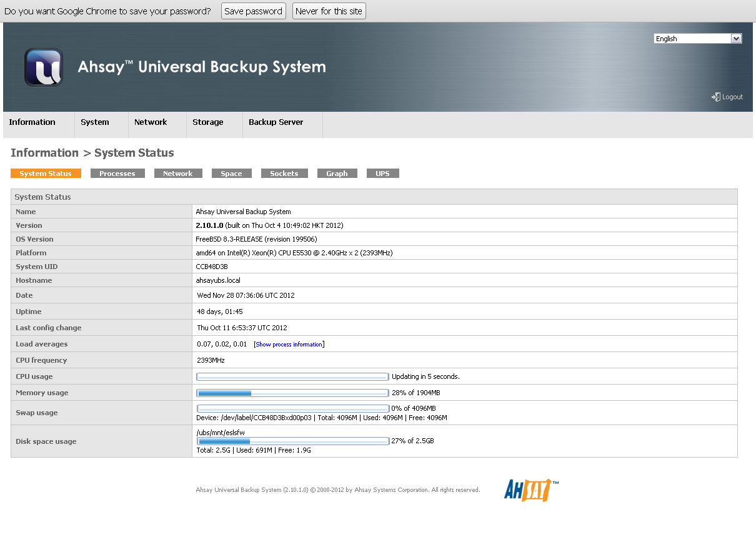
Task: Open the English language dropdown
Action: pyautogui.click(x=698, y=39)
